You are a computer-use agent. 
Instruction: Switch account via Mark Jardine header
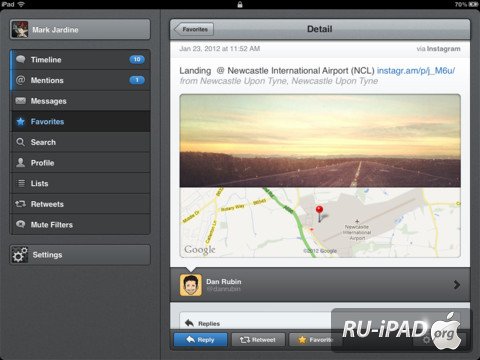[x=80, y=29]
